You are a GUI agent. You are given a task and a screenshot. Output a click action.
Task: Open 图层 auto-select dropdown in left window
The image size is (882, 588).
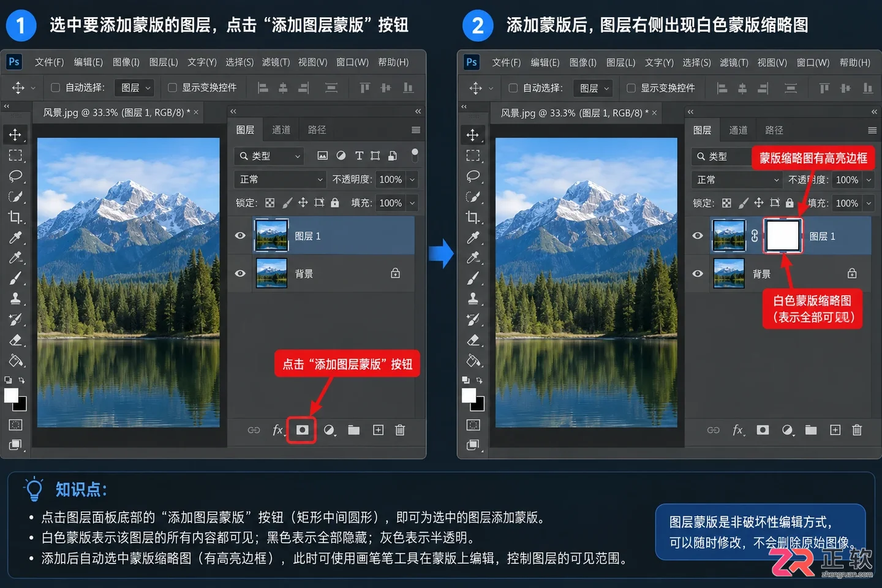tap(135, 88)
